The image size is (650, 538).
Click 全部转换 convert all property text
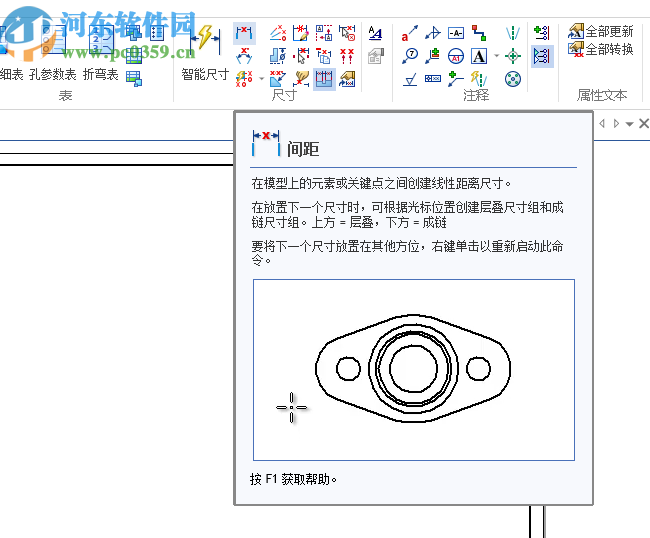[x=601, y=49]
